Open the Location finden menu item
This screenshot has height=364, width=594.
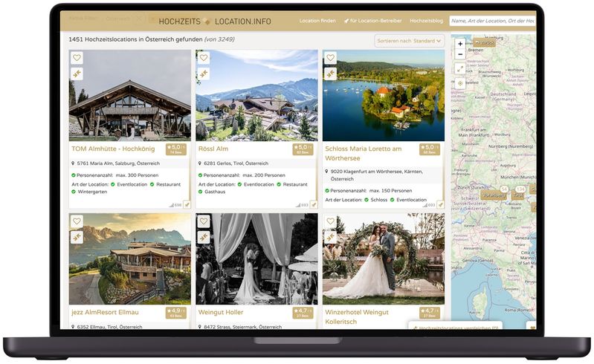(x=317, y=21)
